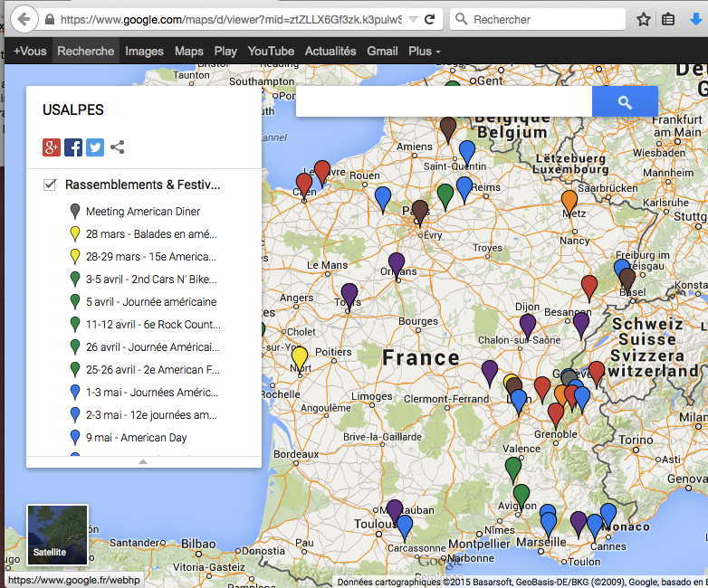This screenshot has height=588, width=708.
Task: Open the generic share icon
Action: tap(117, 147)
